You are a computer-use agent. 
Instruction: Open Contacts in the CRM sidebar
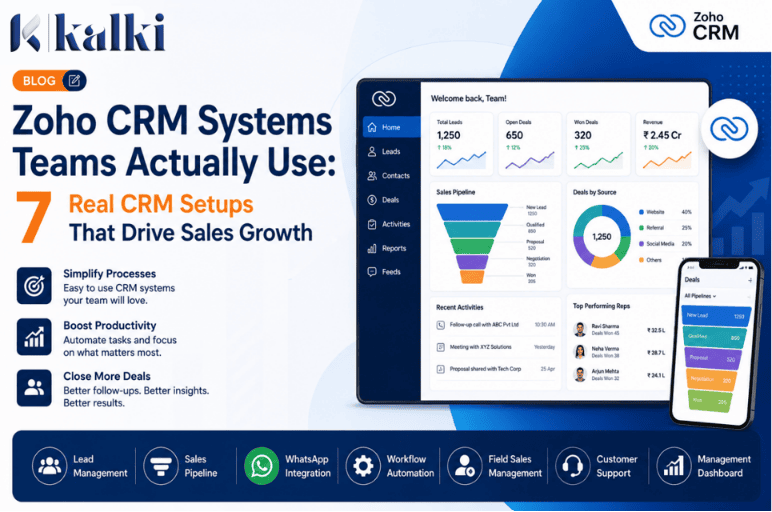click(391, 176)
